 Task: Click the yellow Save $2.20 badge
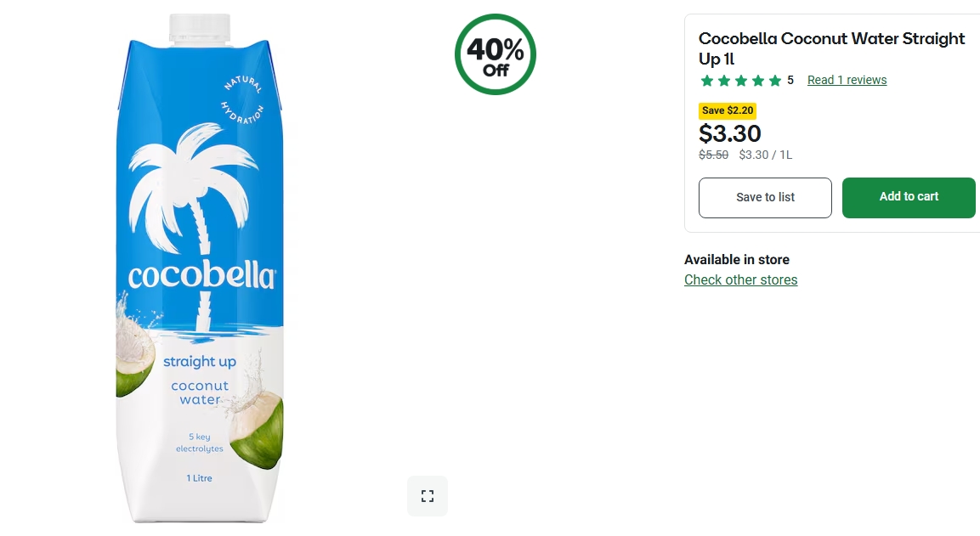point(728,110)
